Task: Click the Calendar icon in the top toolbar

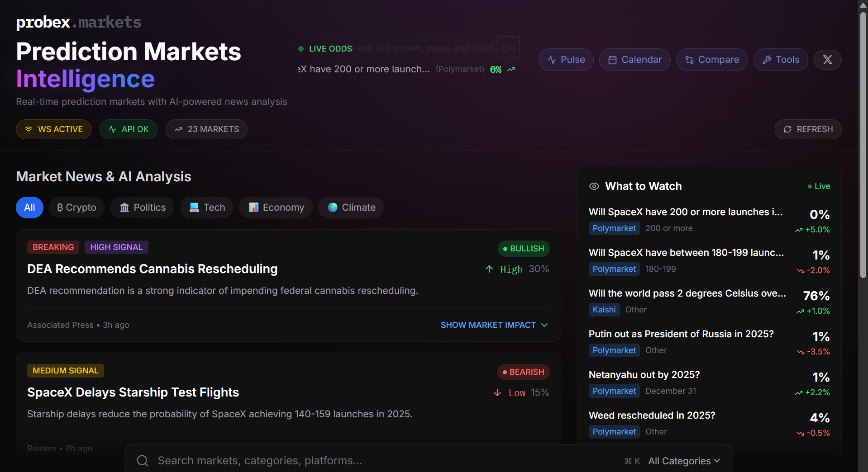Action: [613, 59]
